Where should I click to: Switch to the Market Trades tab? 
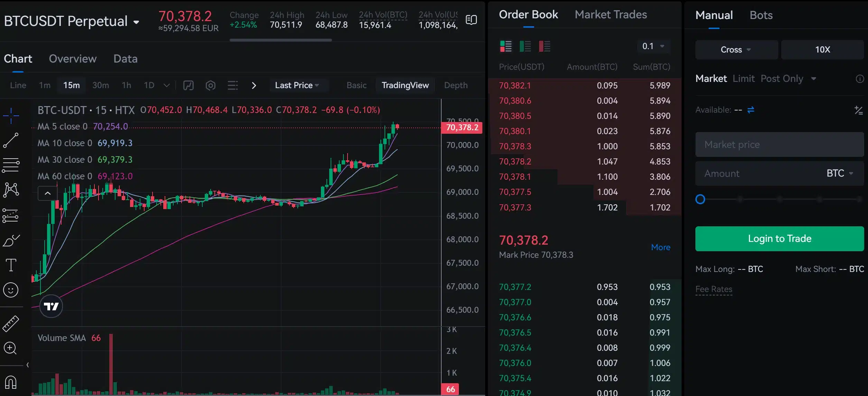610,14
